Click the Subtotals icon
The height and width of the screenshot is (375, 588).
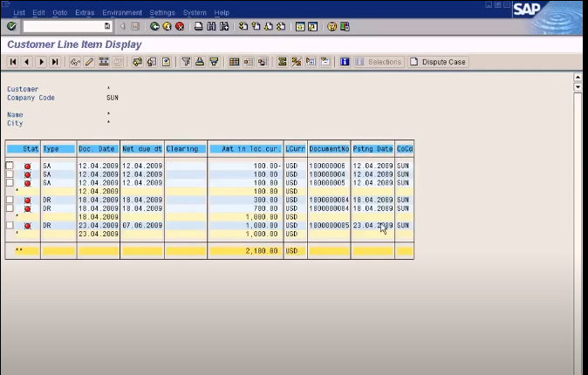click(297, 62)
